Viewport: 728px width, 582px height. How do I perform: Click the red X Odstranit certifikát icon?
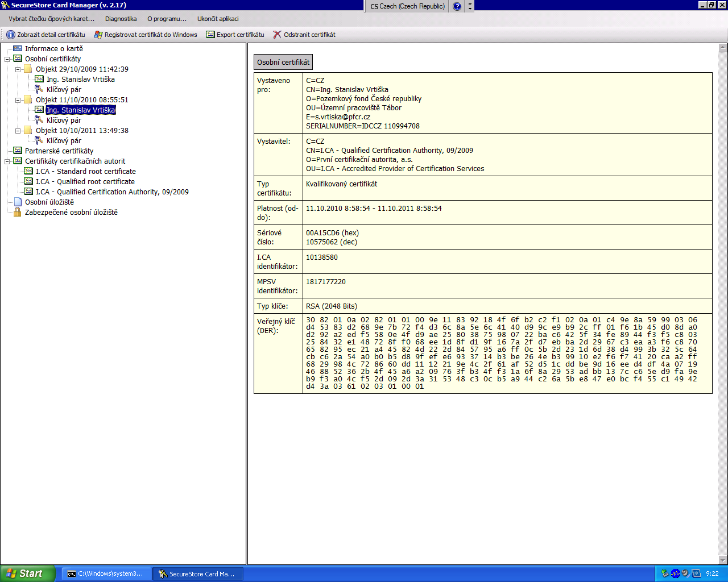(x=277, y=35)
